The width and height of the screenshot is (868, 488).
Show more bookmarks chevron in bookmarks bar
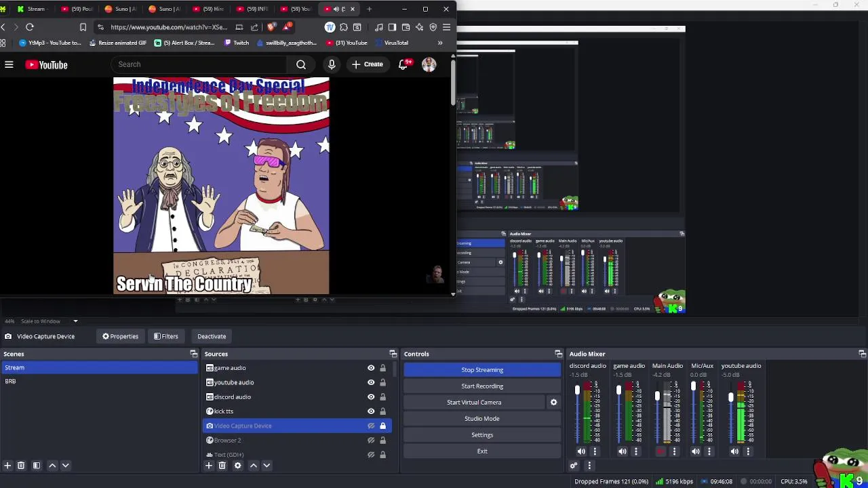(x=440, y=43)
